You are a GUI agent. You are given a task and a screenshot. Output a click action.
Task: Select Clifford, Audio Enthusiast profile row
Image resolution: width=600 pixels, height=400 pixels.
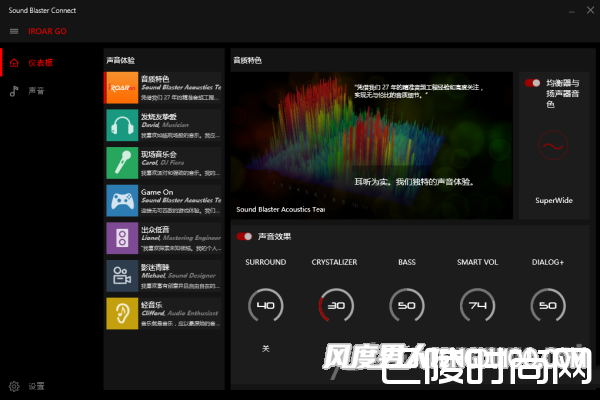click(x=164, y=313)
